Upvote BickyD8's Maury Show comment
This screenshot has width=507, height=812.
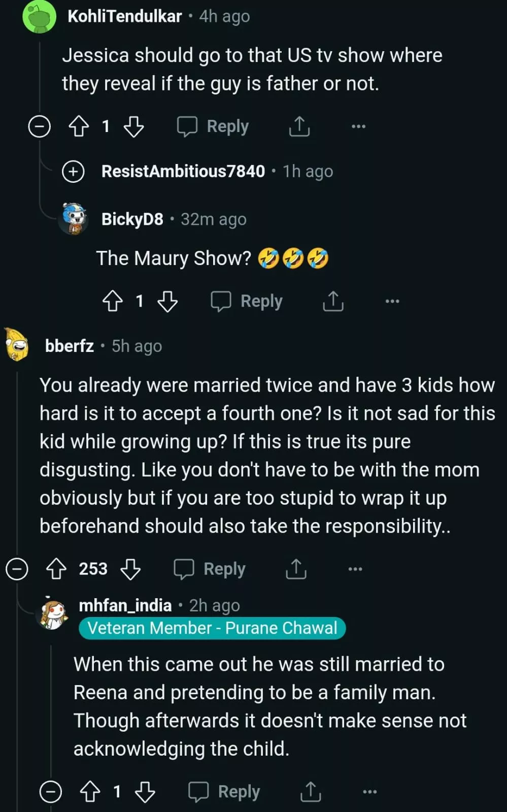pos(113,301)
